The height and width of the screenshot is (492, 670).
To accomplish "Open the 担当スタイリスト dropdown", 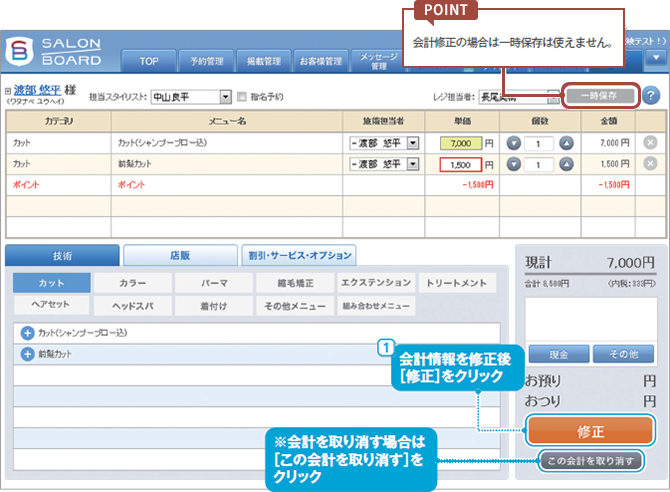I will 226,97.
